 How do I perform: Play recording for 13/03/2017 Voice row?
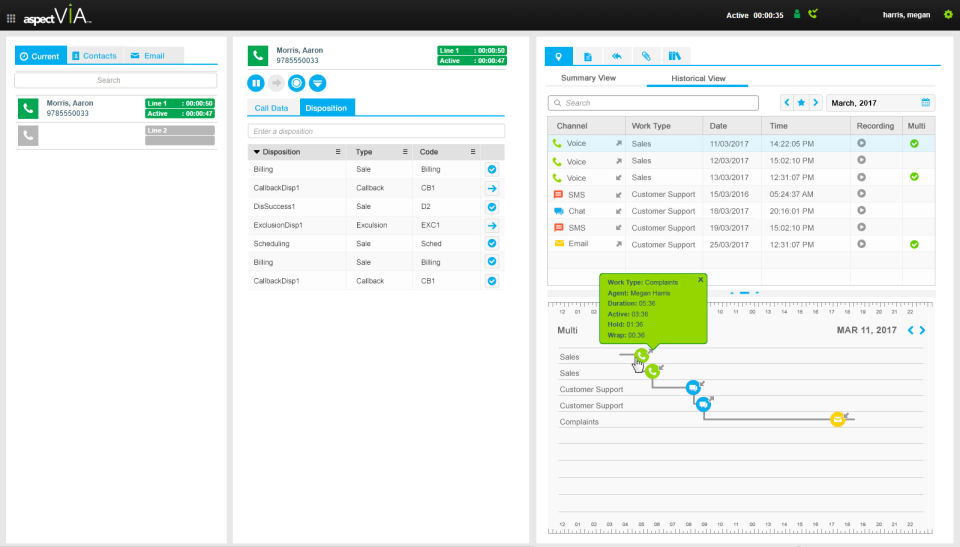point(861,177)
